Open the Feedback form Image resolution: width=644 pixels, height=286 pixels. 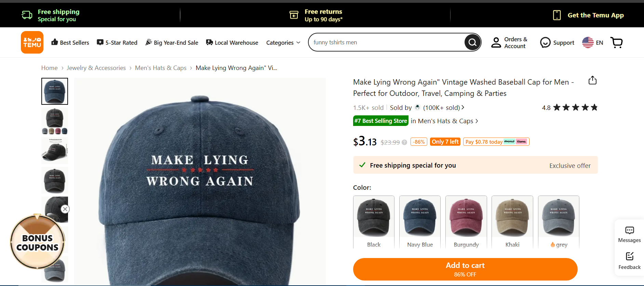click(629, 261)
